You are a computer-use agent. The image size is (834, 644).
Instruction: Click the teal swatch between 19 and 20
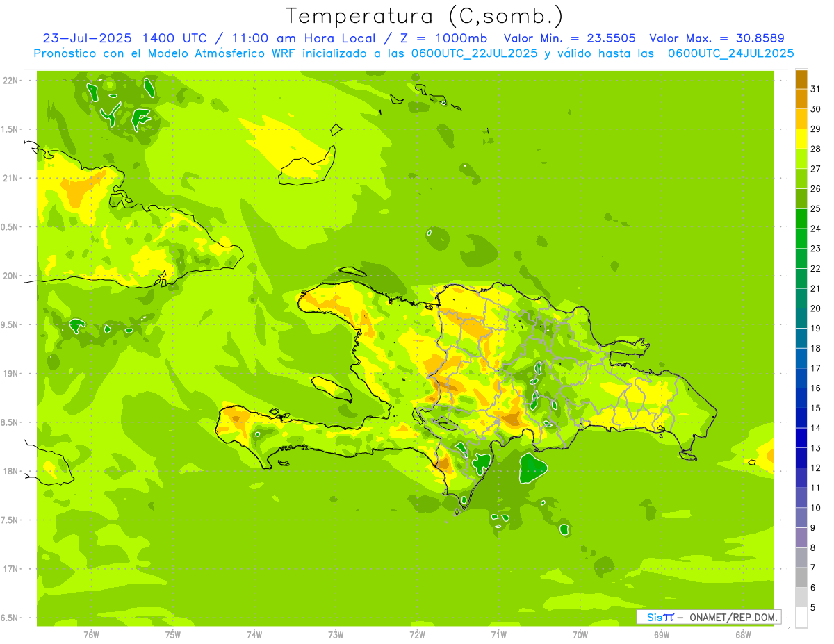[x=801, y=318]
